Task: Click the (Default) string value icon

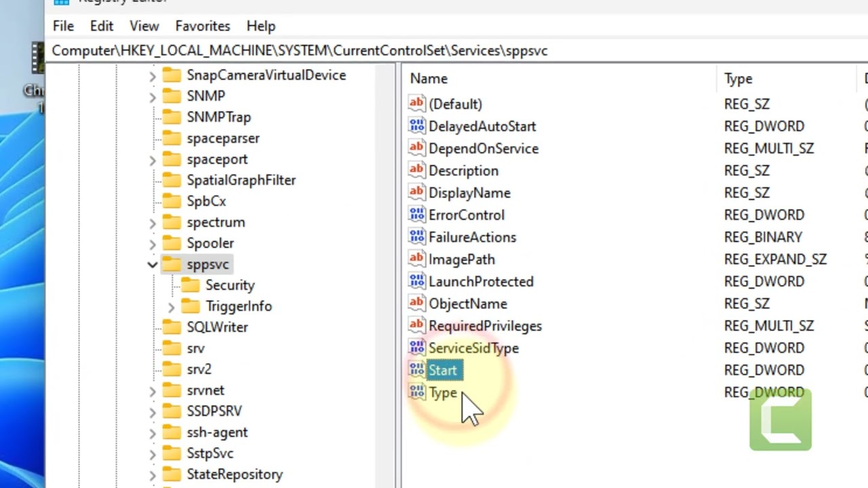Action: 417,104
